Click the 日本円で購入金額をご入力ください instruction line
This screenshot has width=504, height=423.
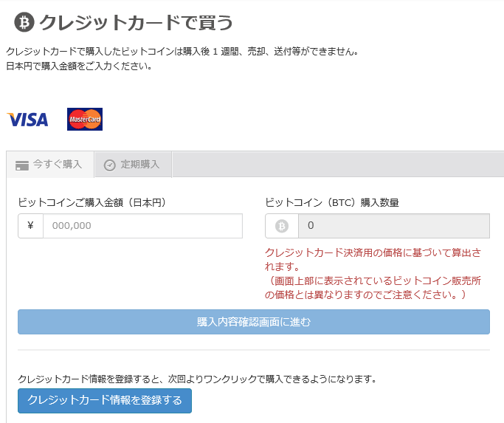point(79,66)
